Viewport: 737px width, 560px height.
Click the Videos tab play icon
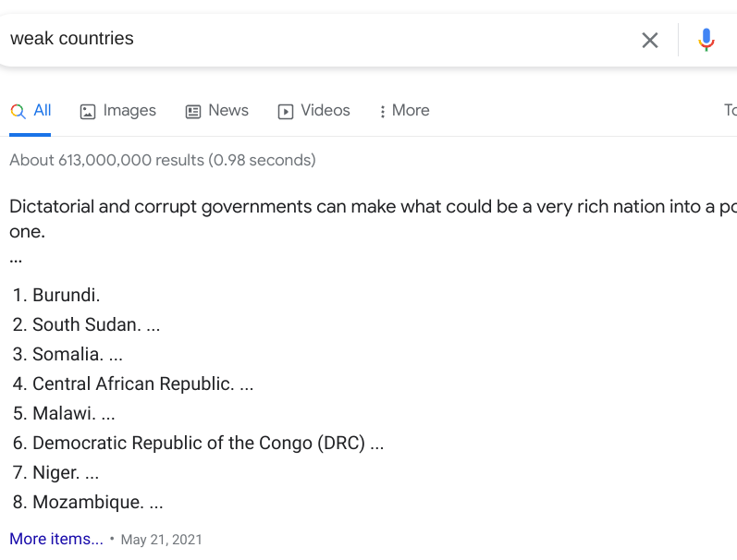click(x=286, y=111)
